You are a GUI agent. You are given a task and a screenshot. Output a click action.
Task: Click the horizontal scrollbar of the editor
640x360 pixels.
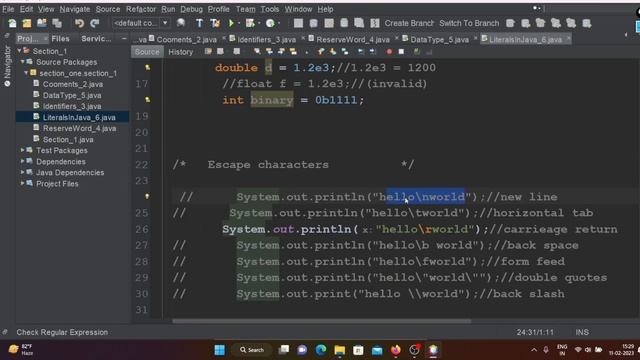point(322,321)
